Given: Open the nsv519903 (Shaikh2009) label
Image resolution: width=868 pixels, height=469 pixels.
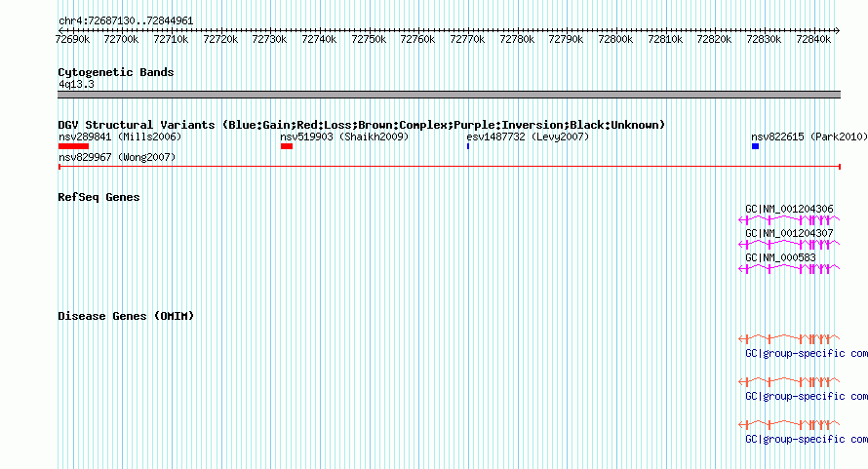Looking at the screenshot, I should (344, 137).
